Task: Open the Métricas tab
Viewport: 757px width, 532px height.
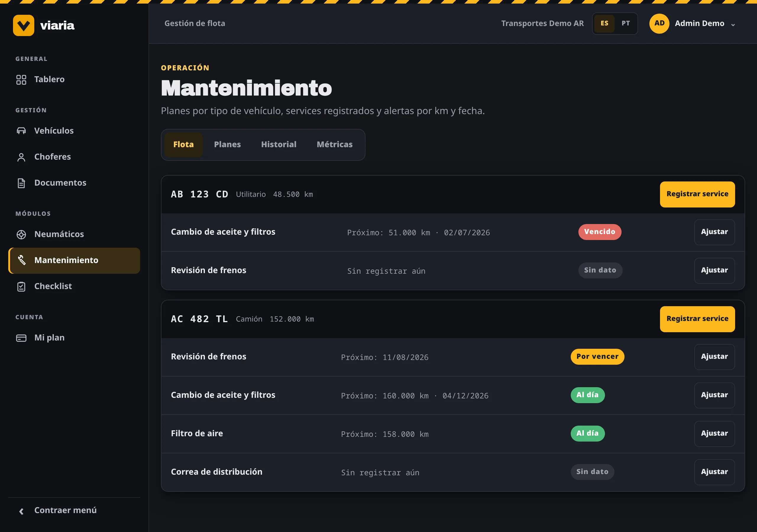Action: click(x=334, y=145)
